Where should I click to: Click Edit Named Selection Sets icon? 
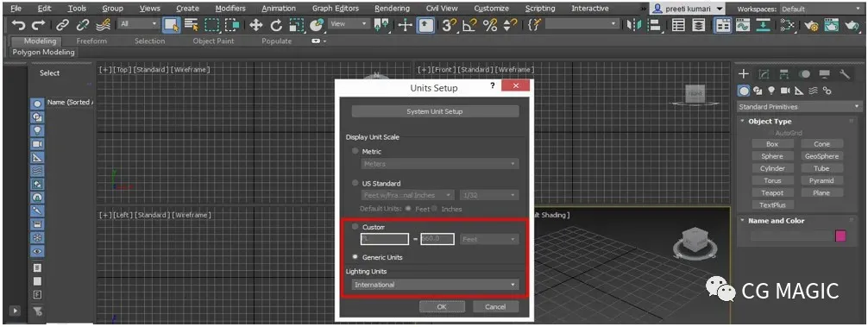pos(534,25)
